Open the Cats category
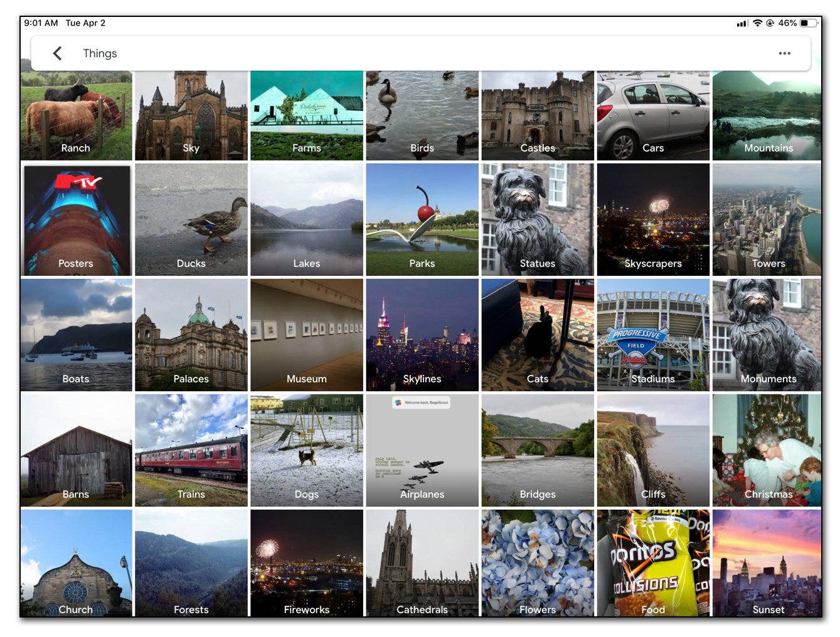The height and width of the screenshot is (637, 840). [x=538, y=335]
